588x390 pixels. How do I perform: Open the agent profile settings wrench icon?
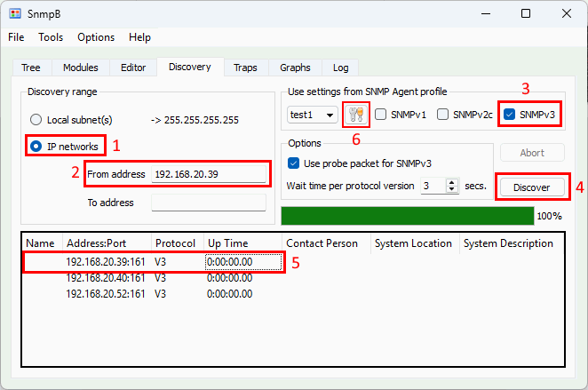(x=356, y=115)
